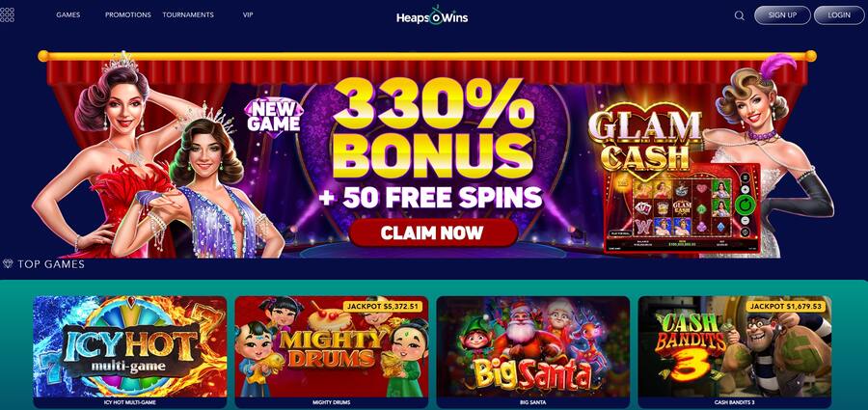Open the grid menu icon
The image size is (868, 410).
[7, 15]
